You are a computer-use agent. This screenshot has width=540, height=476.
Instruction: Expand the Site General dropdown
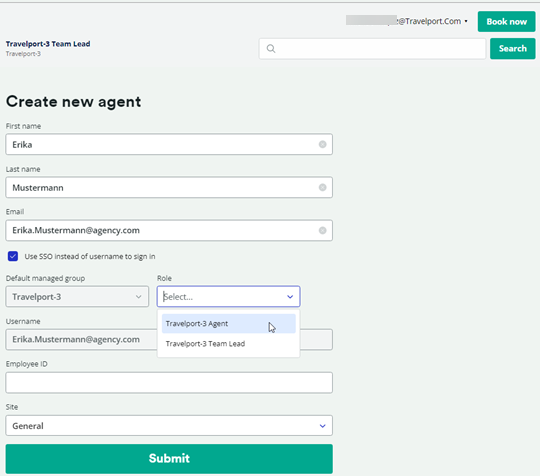tap(169, 426)
